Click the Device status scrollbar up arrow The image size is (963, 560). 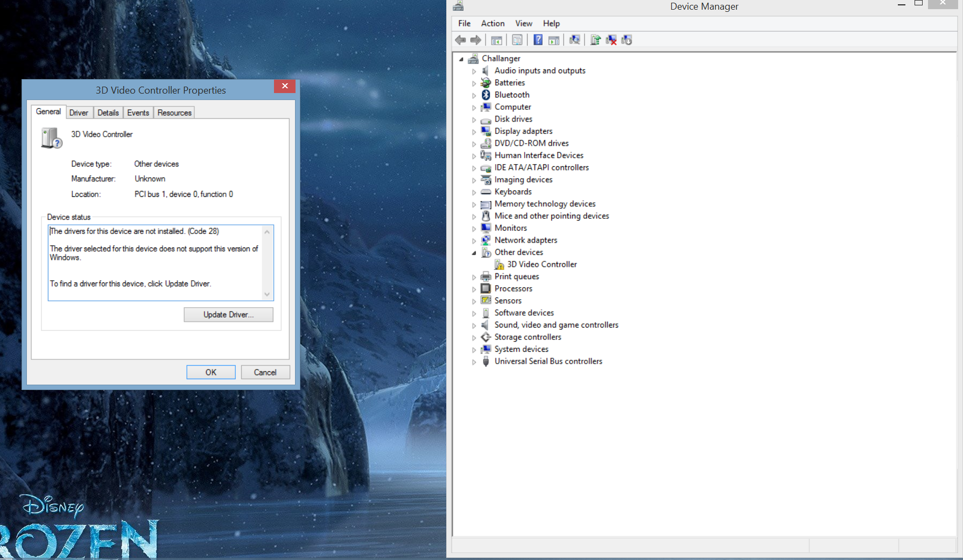[267, 232]
